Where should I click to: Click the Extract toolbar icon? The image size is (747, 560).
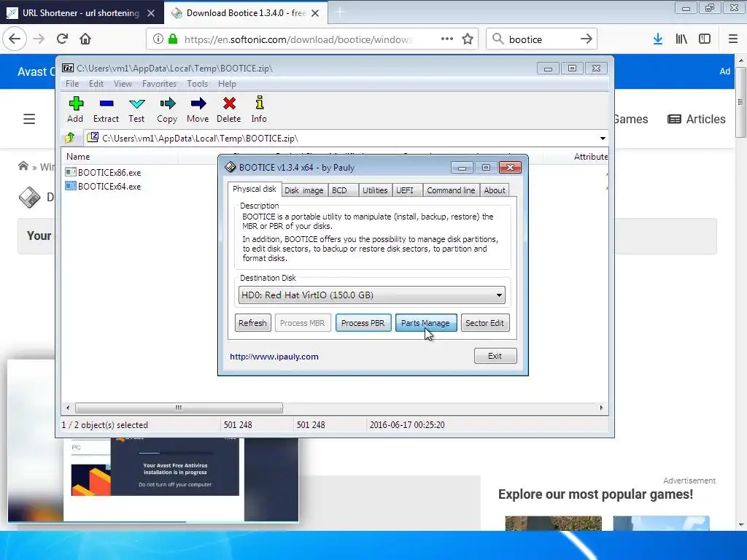pyautogui.click(x=106, y=109)
